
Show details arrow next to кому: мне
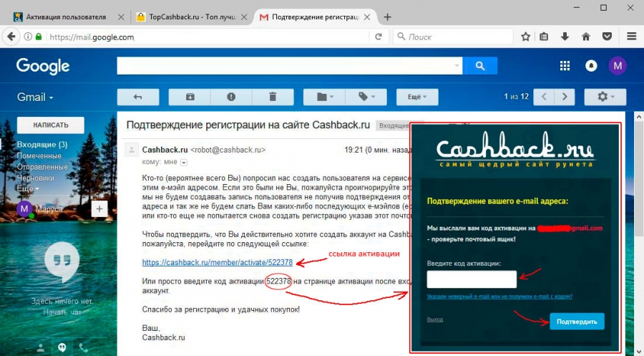[x=184, y=163]
